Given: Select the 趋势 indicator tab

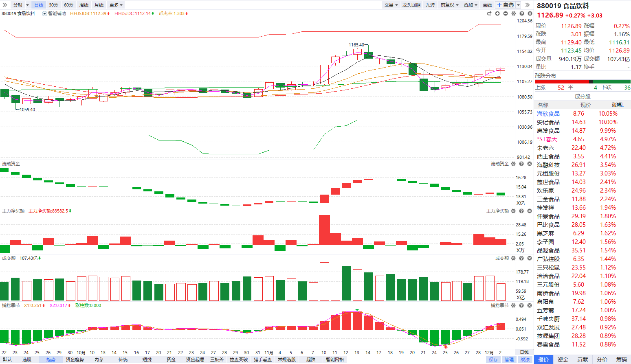Looking at the screenshot, I should [x=51, y=360].
